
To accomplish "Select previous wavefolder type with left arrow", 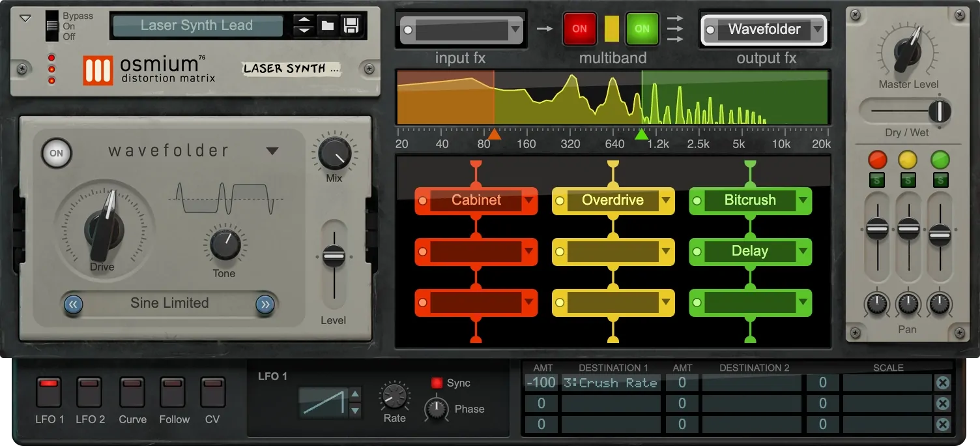I will point(73,304).
